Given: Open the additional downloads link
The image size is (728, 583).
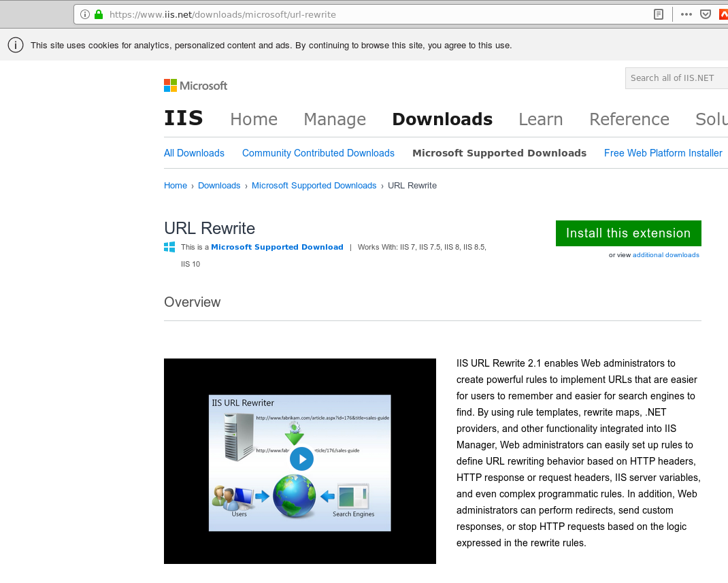Looking at the screenshot, I should pyautogui.click(x=666, y=255).
